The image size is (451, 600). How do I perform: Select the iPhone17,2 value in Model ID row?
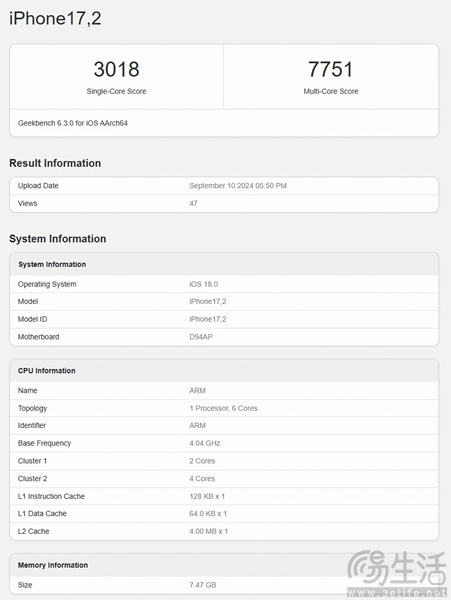click(208, 319)
